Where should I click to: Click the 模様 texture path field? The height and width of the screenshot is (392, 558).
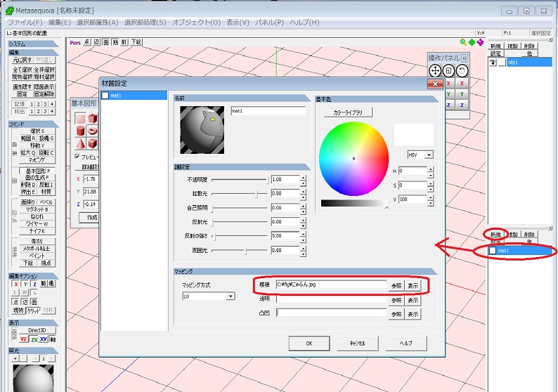[x=330, y=285]
